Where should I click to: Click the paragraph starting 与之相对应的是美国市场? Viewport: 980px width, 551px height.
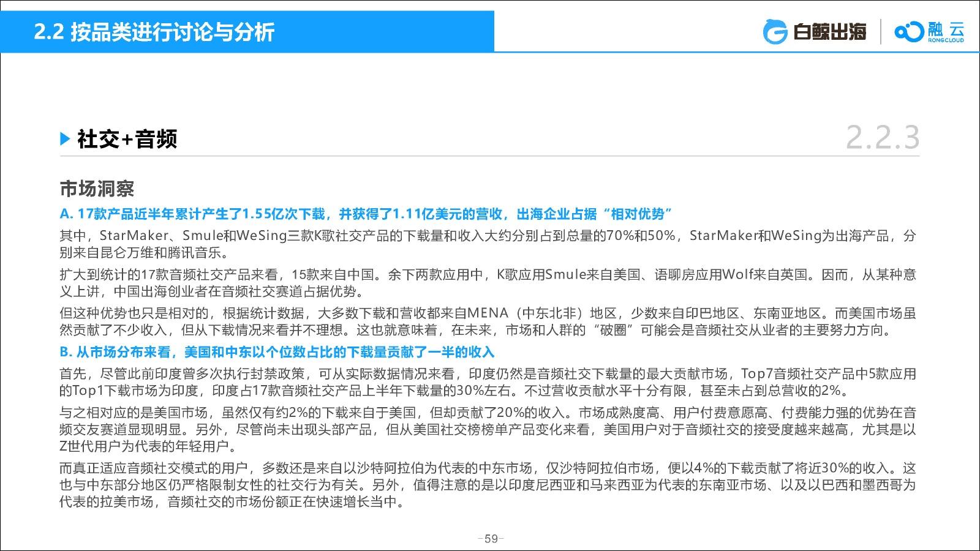(488, 429)
